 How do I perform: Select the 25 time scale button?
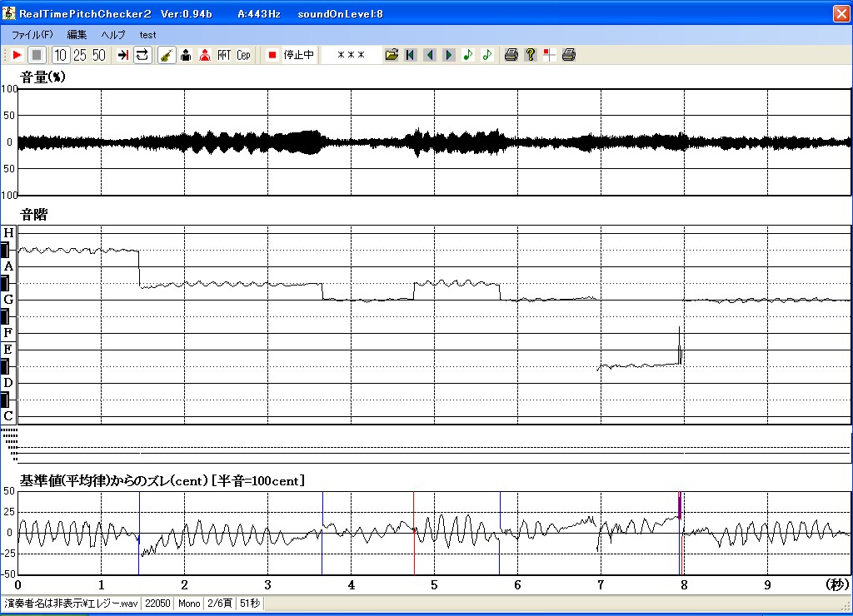[79, 55]
